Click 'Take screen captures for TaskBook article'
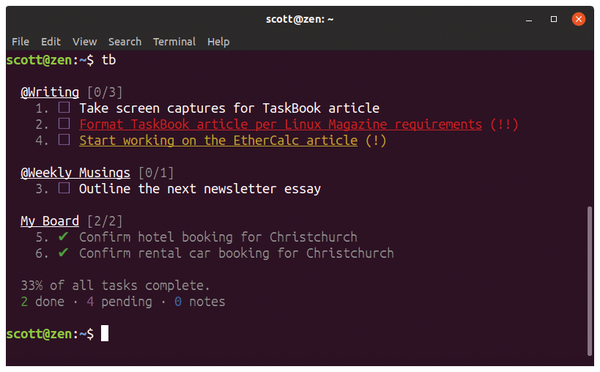Image resolution: width=600 pixels, height=372 pixels. click(x=229, y=108)
